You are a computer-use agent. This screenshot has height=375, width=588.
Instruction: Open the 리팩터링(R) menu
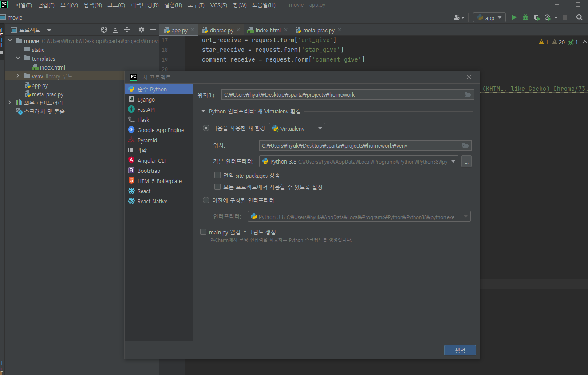coord(145,5)
